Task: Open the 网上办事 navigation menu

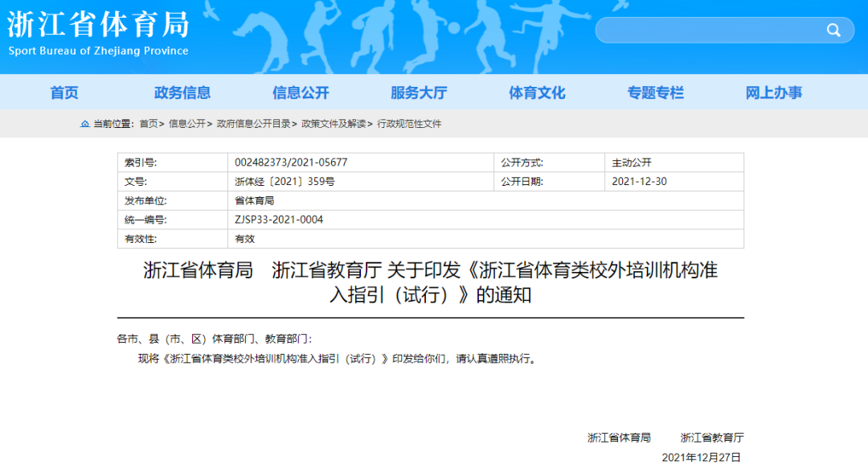Action: tap(773, 93)
